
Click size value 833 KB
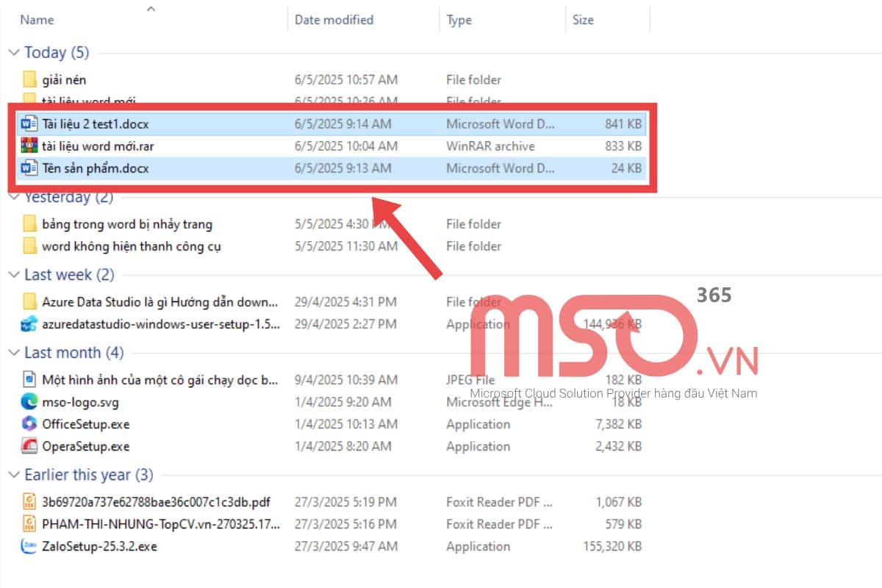point(623,146)
